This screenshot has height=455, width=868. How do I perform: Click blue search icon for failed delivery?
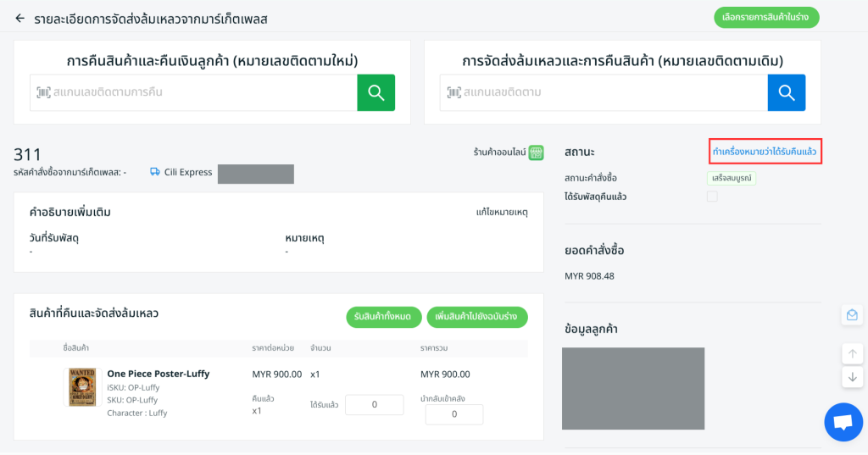(x=786, y=92)
